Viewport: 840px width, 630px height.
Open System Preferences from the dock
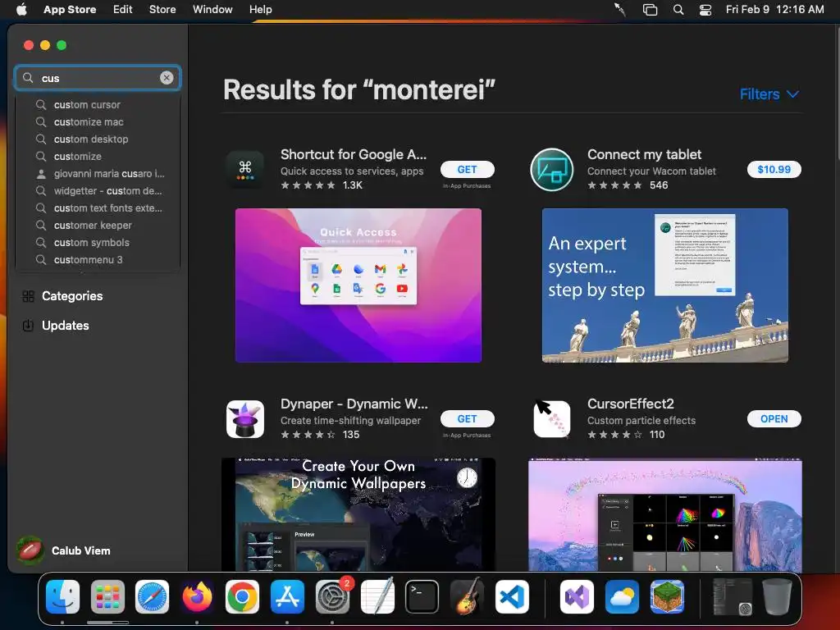332,596
